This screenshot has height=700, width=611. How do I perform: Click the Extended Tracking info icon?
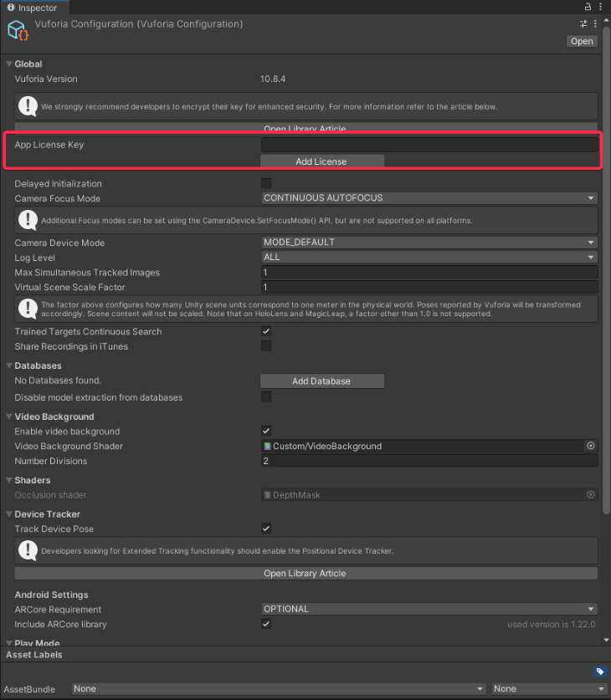coord(28,550)
